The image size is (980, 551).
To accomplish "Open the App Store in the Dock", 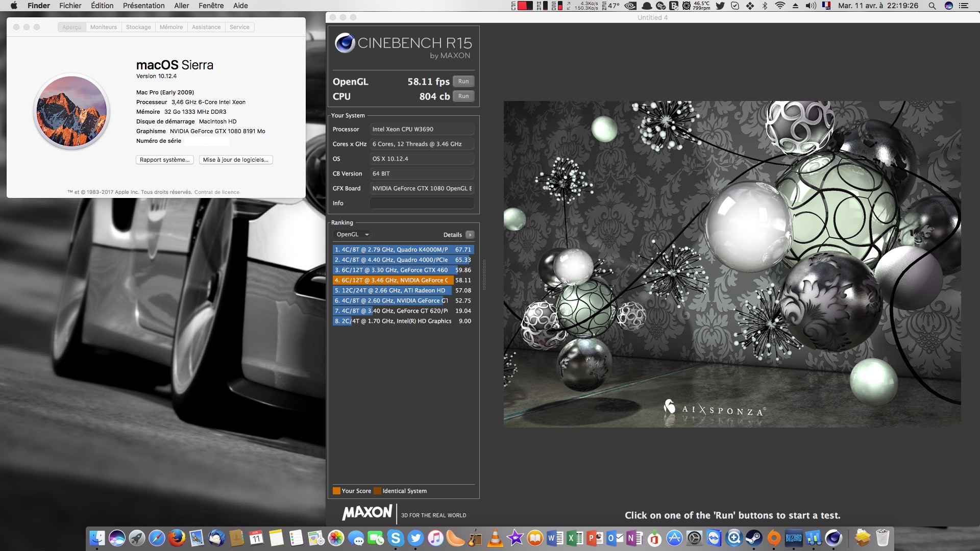I will pyautogui.click(x=674, y=538).
